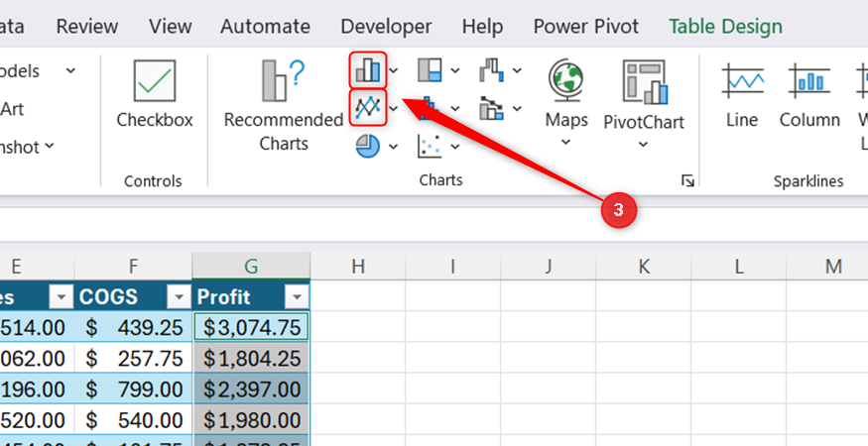Select COGS cell showing 439.25
The width and height of the screenshot is (868, 446).
pos(133,328)
